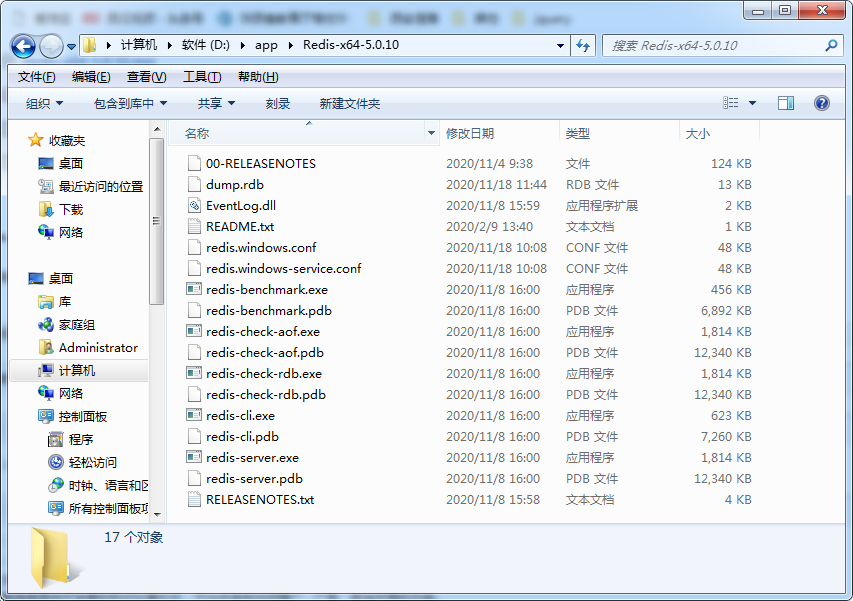The height and width of the screenshot is (601, 853).
Task: Click the folder icon in the address bar
Action: pos(90,45)
